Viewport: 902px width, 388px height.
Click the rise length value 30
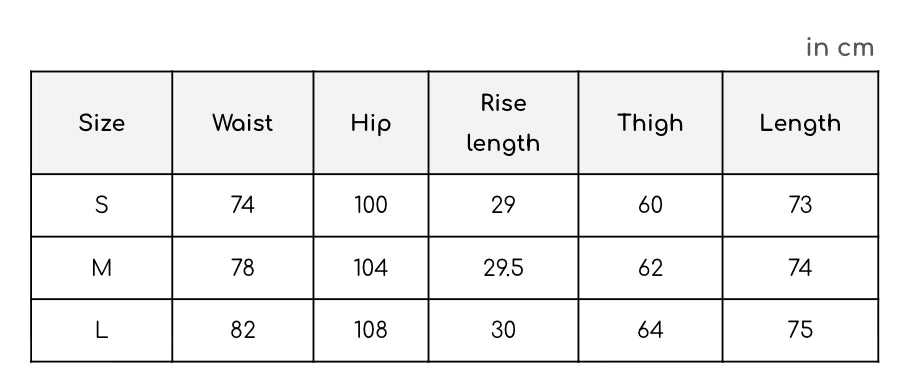coord(503,330)
